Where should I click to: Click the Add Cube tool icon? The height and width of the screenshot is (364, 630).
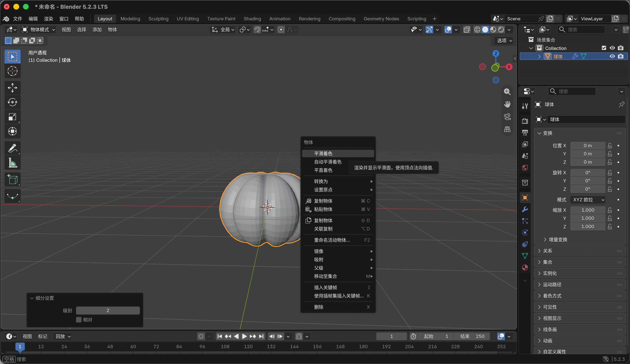pos(12,180)
